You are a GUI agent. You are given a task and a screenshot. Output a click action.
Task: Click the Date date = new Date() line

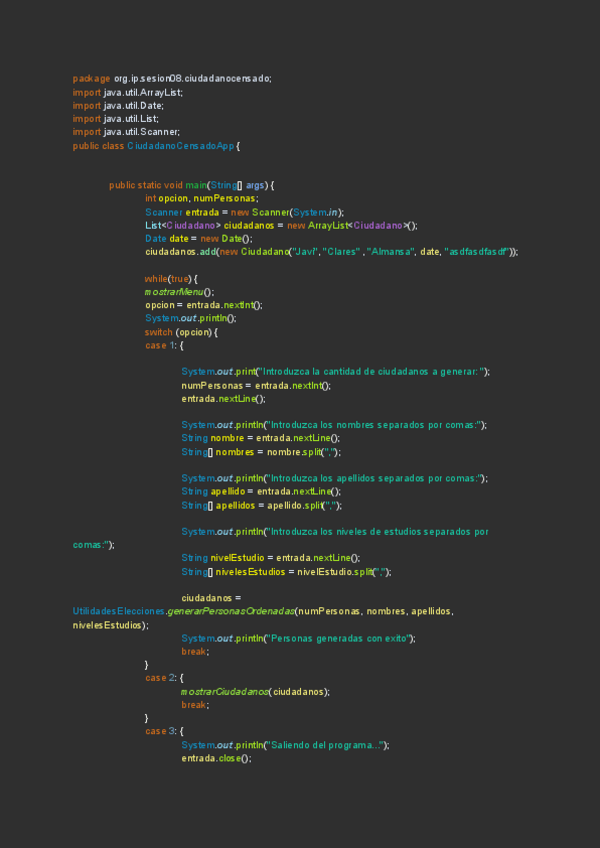click(x=199, y=238)
